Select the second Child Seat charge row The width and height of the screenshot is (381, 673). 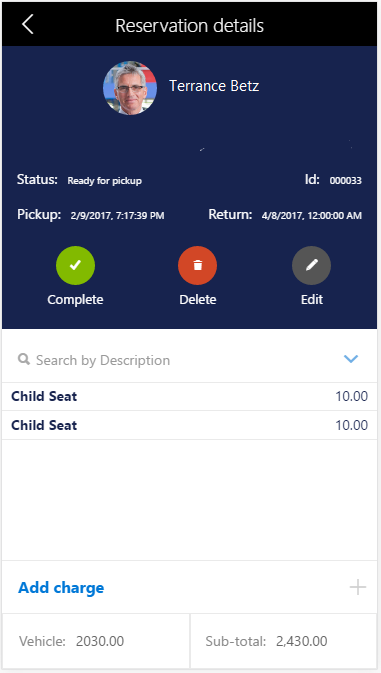click(x=190, y=425)
